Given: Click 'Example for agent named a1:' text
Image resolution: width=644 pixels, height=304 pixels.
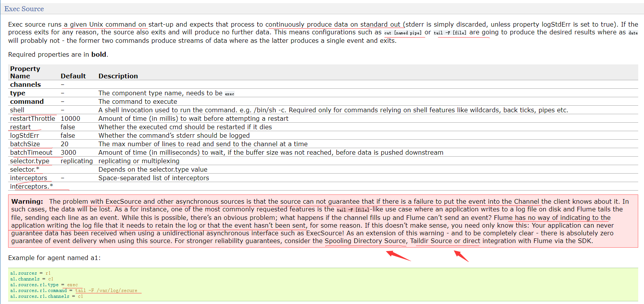Looking at the screenshot, I should [x=54, y=258].
